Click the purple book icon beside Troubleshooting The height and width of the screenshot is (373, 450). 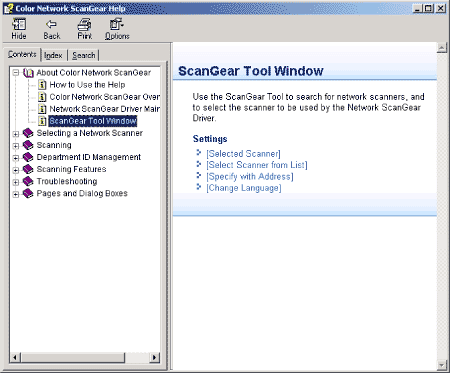click(x=28, y=181)
